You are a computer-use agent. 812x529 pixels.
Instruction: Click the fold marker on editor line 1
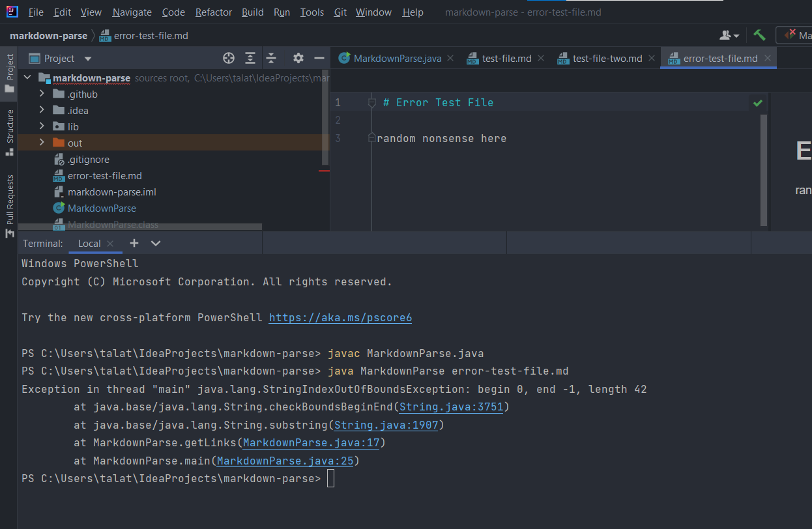click(372, 102)
